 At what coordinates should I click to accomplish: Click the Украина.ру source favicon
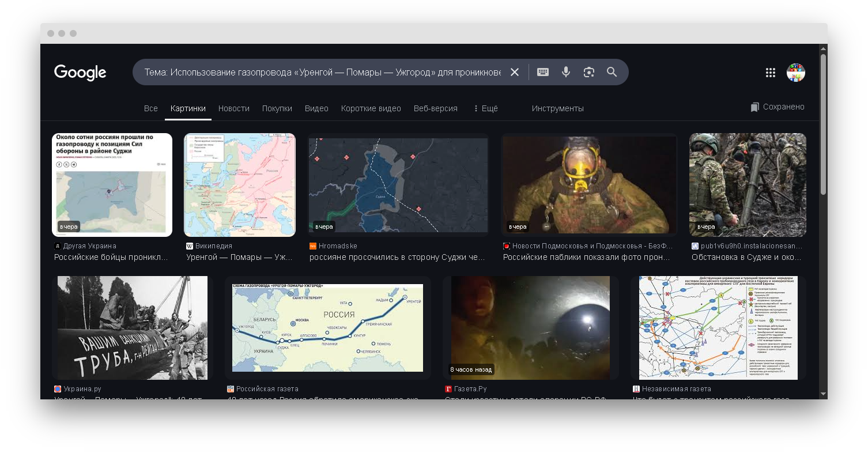pos(58,389)
